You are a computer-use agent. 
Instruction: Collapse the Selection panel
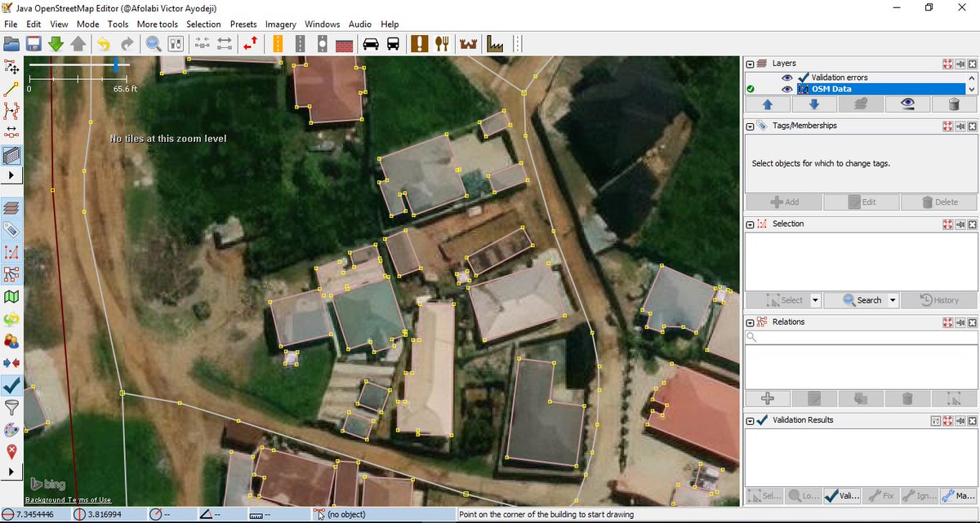coord(750,224)
